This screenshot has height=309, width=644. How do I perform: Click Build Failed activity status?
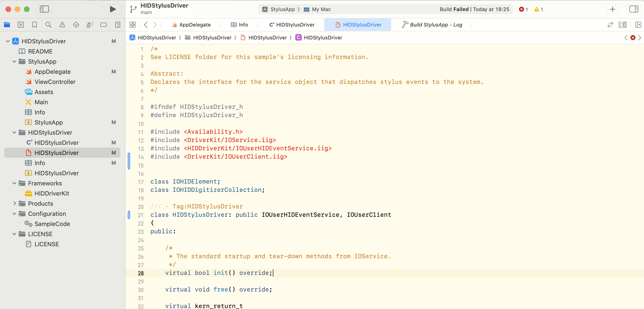[x=474, y=9]
